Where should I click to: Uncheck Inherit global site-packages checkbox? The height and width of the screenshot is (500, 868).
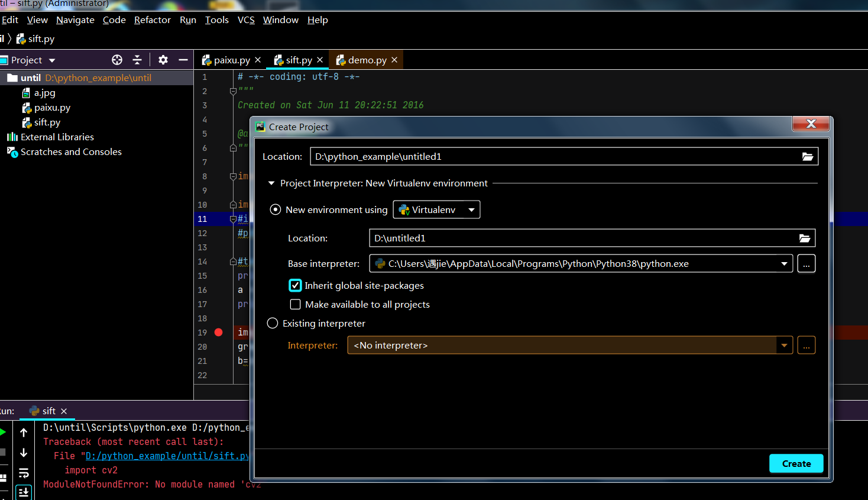coord(295,285)
